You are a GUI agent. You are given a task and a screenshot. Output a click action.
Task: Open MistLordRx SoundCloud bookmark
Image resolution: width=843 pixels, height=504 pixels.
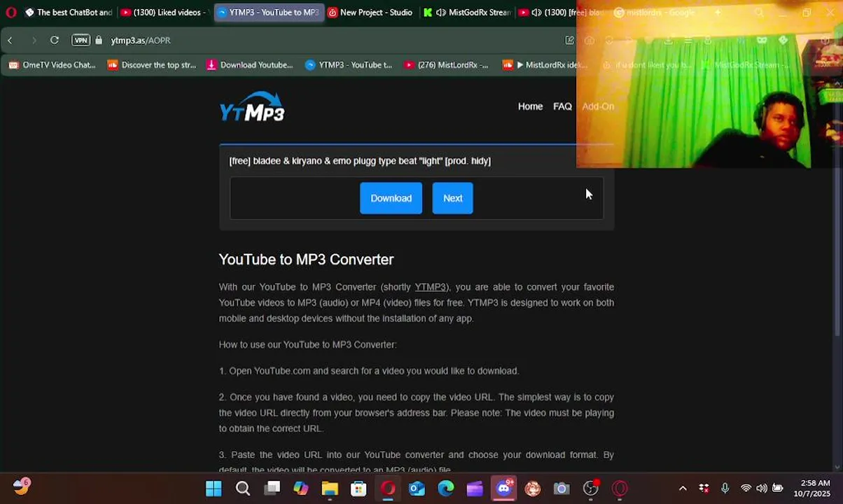point(545,65)
